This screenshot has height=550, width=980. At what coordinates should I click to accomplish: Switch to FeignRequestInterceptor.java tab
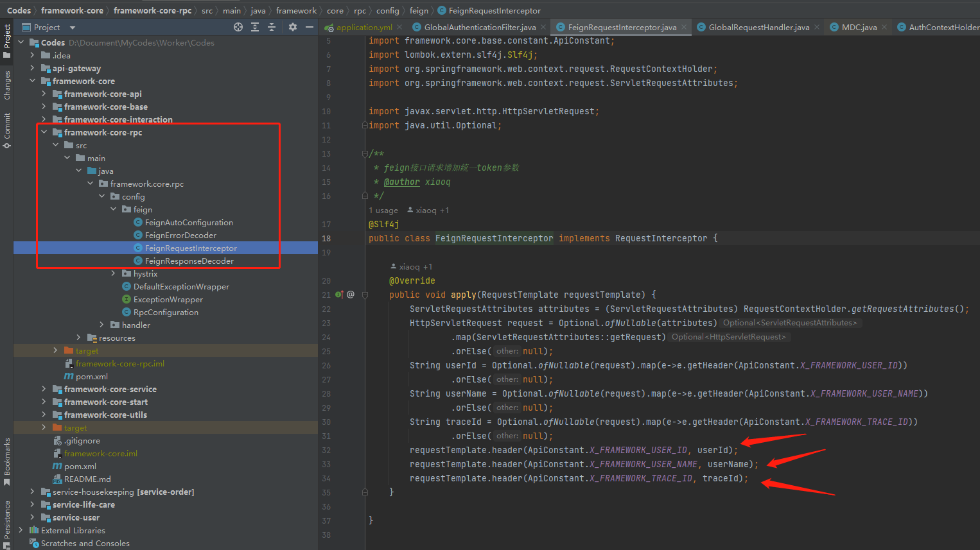(622, 28)
